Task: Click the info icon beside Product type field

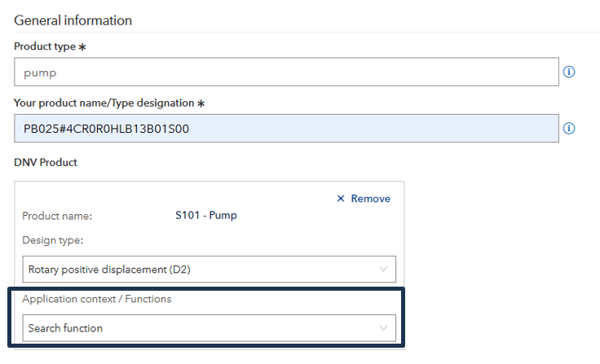Action: click(569, 72)
